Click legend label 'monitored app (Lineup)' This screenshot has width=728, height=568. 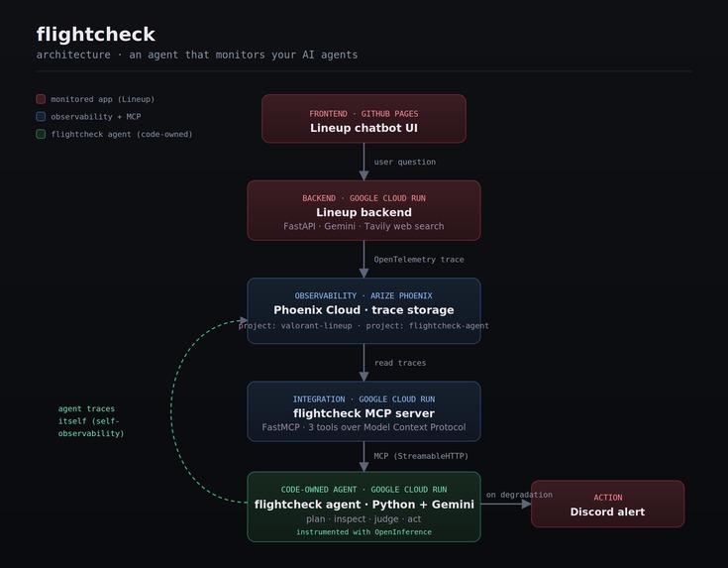tap(103, 99)
